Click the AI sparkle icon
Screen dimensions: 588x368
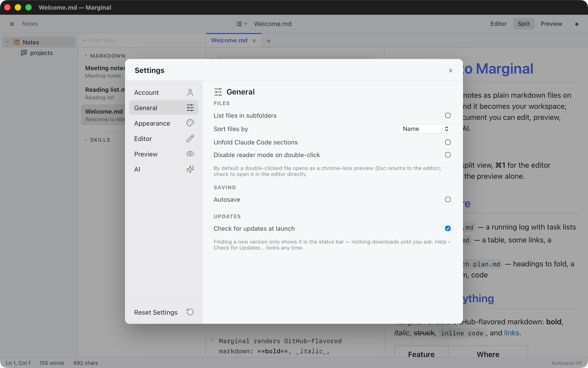pyautogui.click(x=190, y=169)
